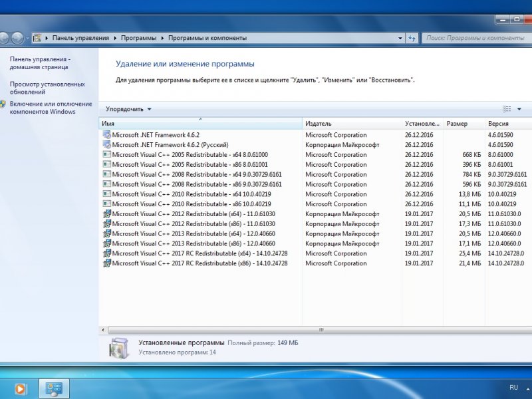
Task: Click the Back navigation arrow button
Action: point(3,38)
